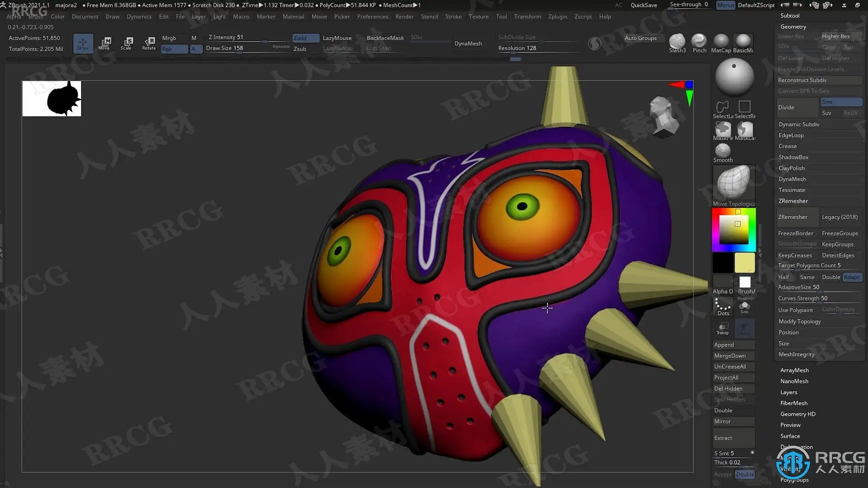Switch to Rotate transform mode
The height and width of the screenshot is (488, 868).
[x=149, y=43]
